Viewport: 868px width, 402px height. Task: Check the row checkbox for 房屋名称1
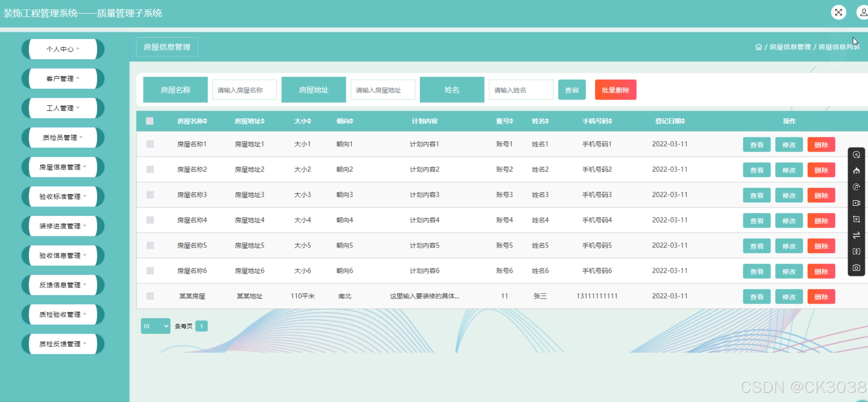click(150, 144)
